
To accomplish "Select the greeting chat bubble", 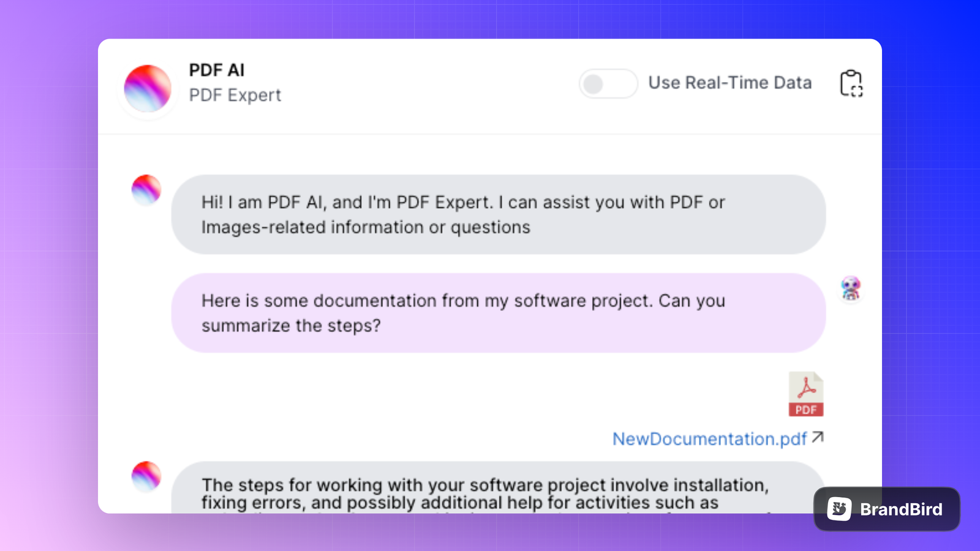I will point(499,214).
